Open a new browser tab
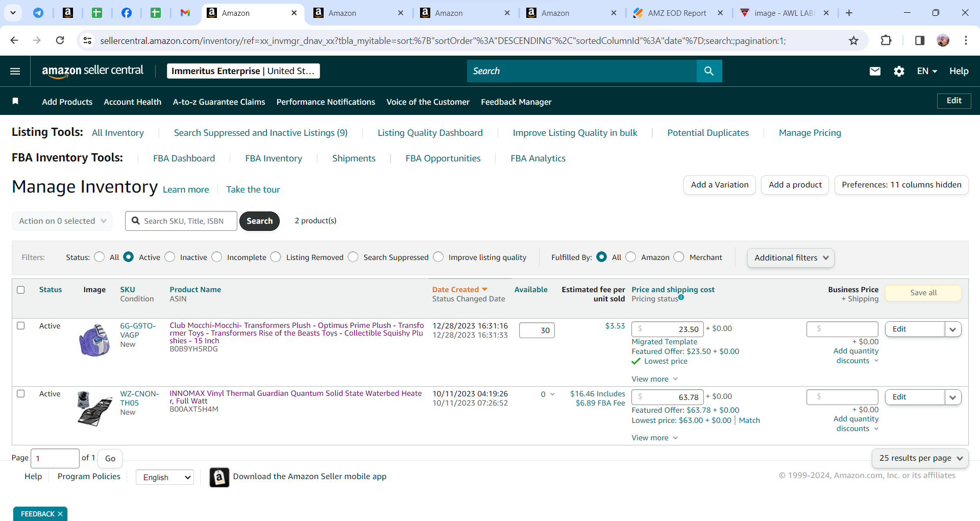The height and width of the screenshot is (521, 980). point(849,13)
